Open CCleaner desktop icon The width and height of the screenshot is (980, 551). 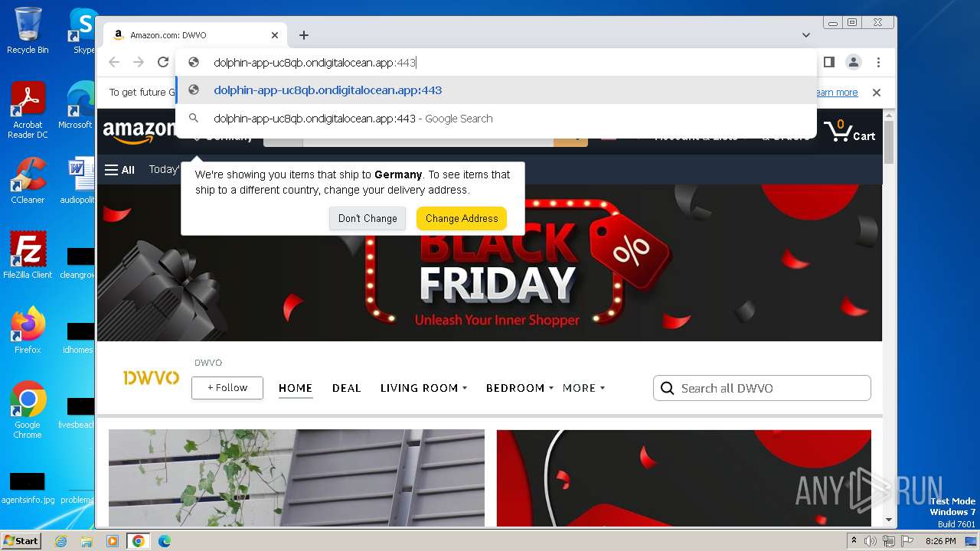click(28, 181)
